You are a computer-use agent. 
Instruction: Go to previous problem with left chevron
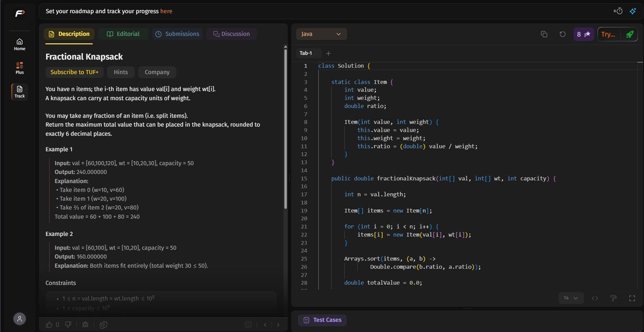[x=265, y=324]
